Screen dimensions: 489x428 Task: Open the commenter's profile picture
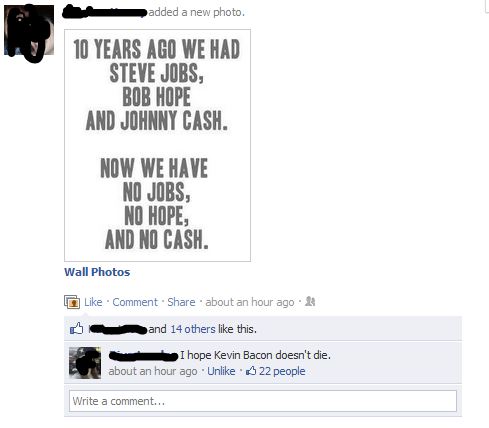click(x=85, y=363)
